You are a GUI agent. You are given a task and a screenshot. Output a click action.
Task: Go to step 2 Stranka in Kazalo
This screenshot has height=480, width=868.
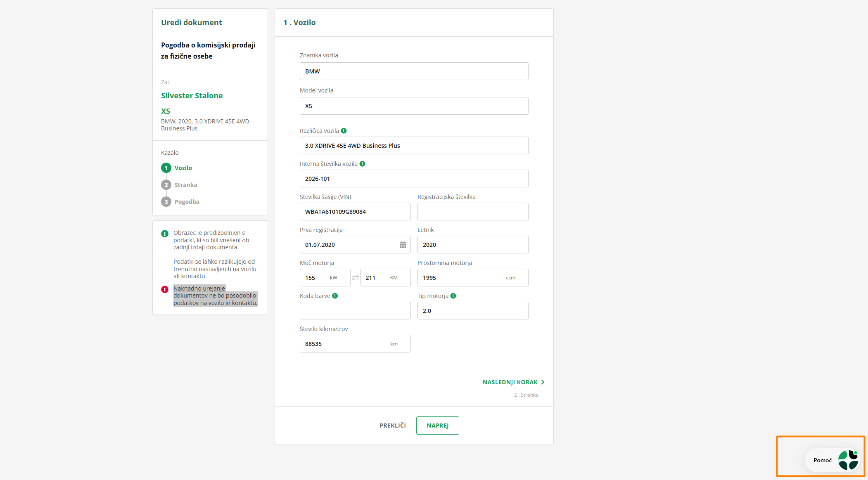pos(185,185)
